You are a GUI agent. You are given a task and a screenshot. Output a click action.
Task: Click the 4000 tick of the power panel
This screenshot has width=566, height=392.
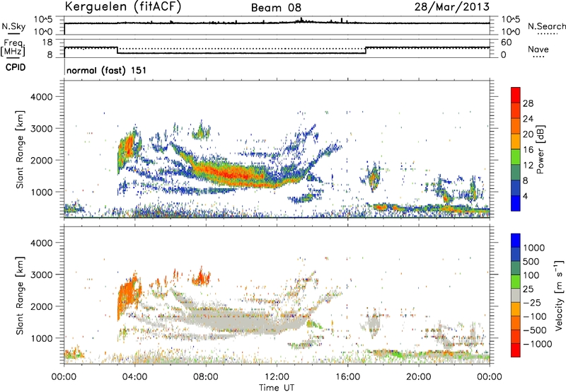click(41, 97)
